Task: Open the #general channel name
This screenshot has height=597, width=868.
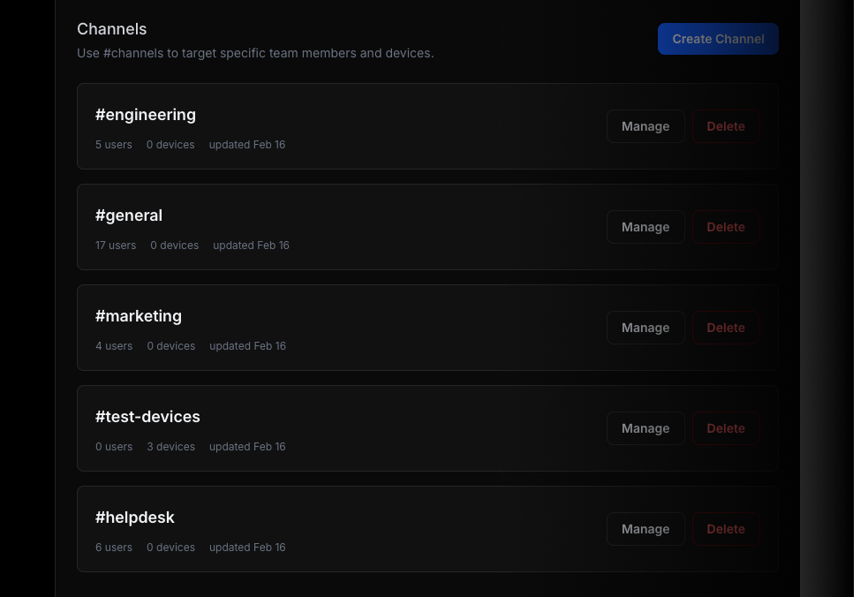Action: coord(129,215)
